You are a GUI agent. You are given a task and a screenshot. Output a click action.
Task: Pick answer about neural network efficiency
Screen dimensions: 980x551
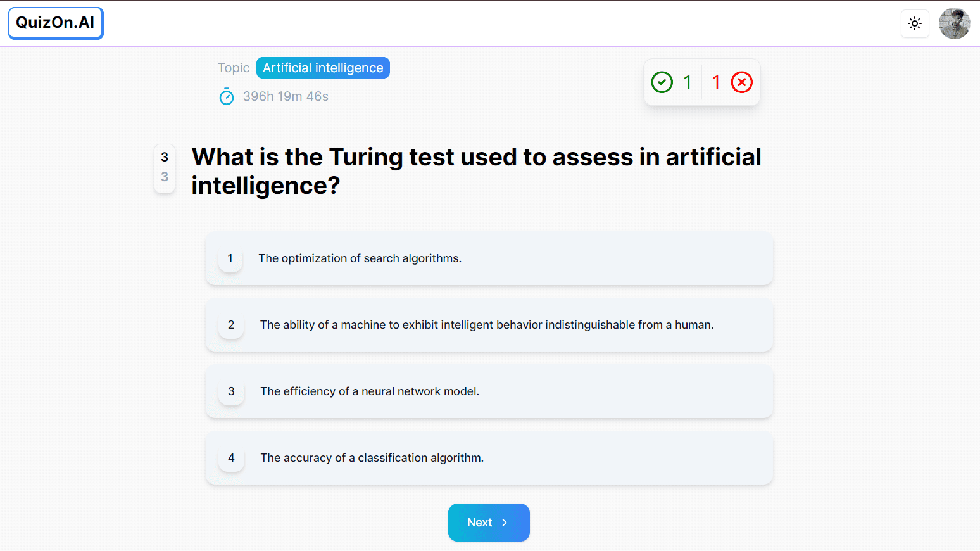pyautogui.click(x=489, y=391)
